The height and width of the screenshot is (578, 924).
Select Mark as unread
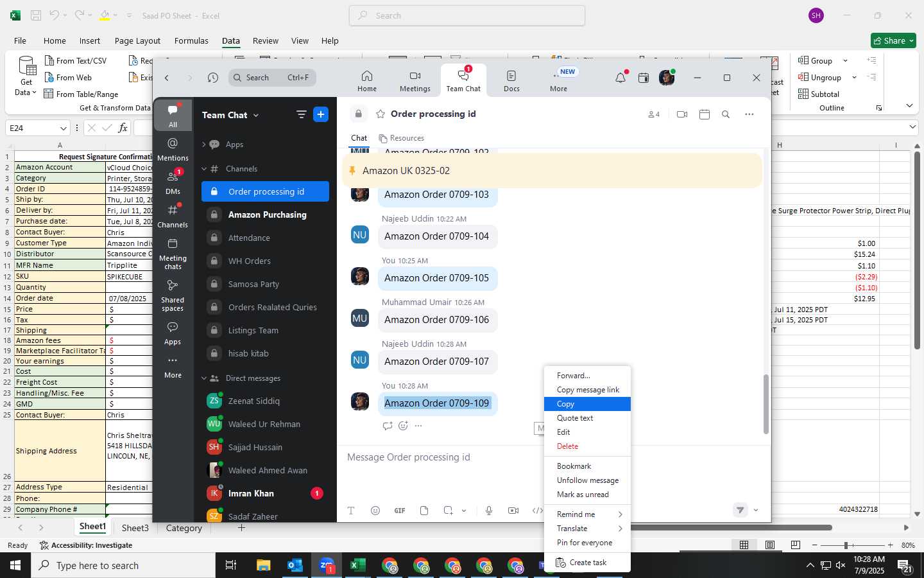tap(587, 495)
